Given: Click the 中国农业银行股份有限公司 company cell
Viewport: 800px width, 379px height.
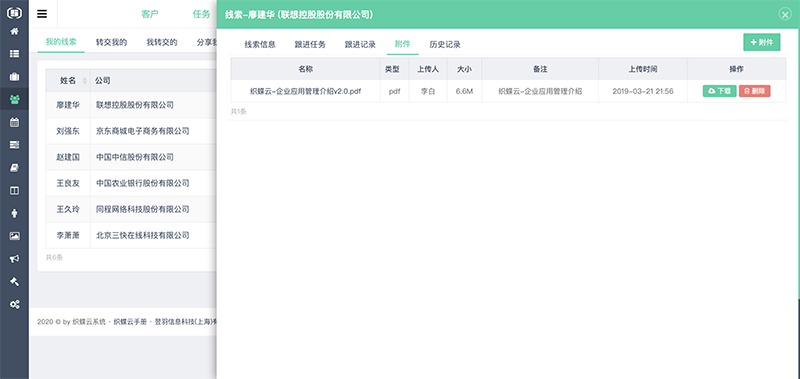Looking at the screenshot, I should 143,183.
